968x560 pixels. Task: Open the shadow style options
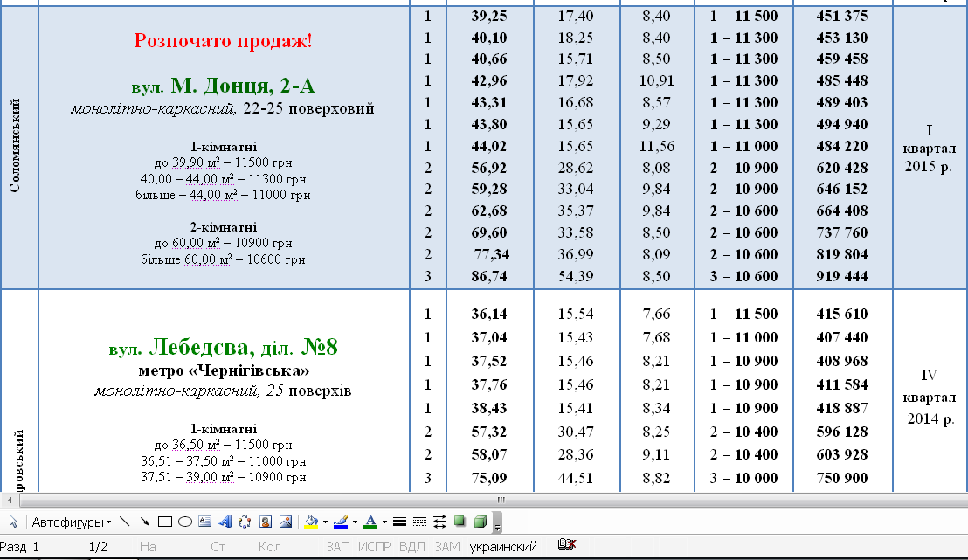tap(460, 522)
